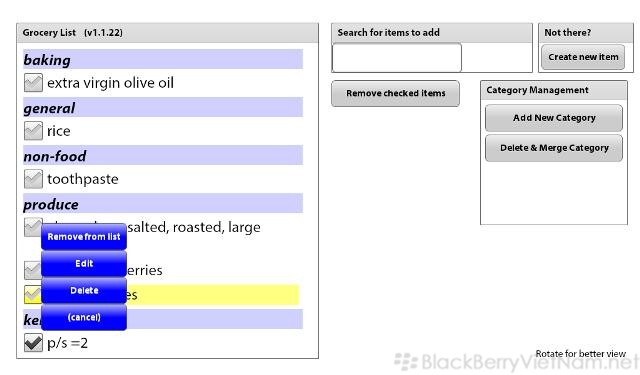The image size is (640, 375).
Task: Click the salted, roasted, large item text
Action: [194, 227]
